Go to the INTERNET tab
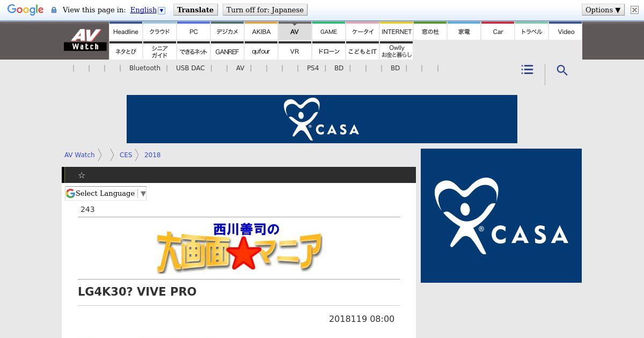This screenshot has width=644, height=338. tap(397, 31)
